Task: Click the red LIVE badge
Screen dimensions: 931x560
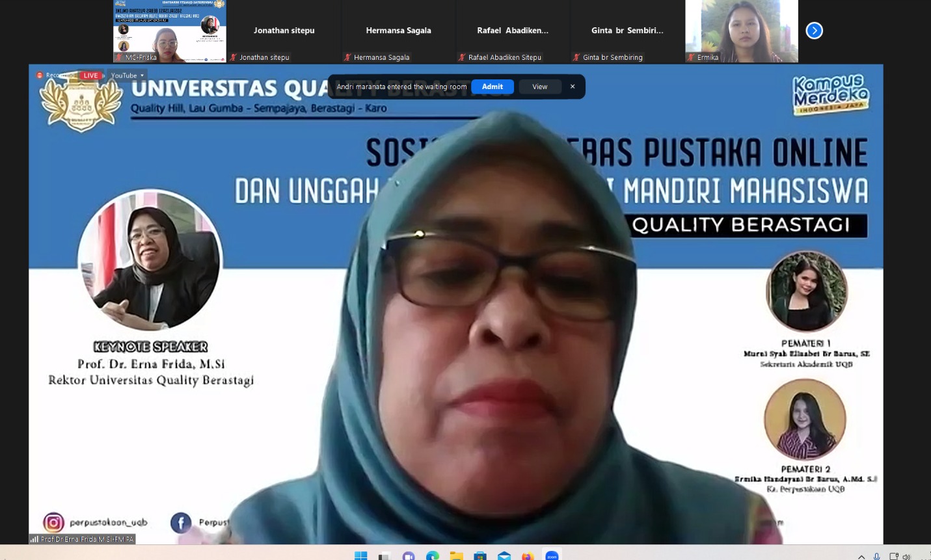Action: [x=90, y=75]
